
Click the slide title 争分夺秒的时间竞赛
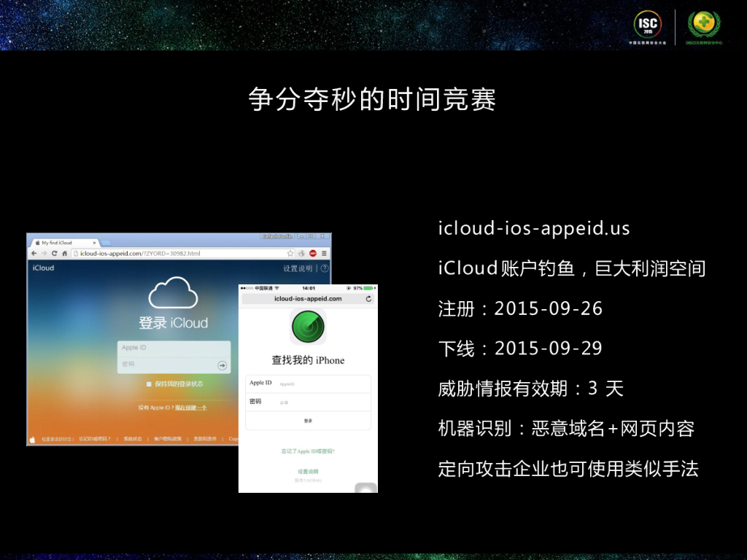tap(372, 99)
